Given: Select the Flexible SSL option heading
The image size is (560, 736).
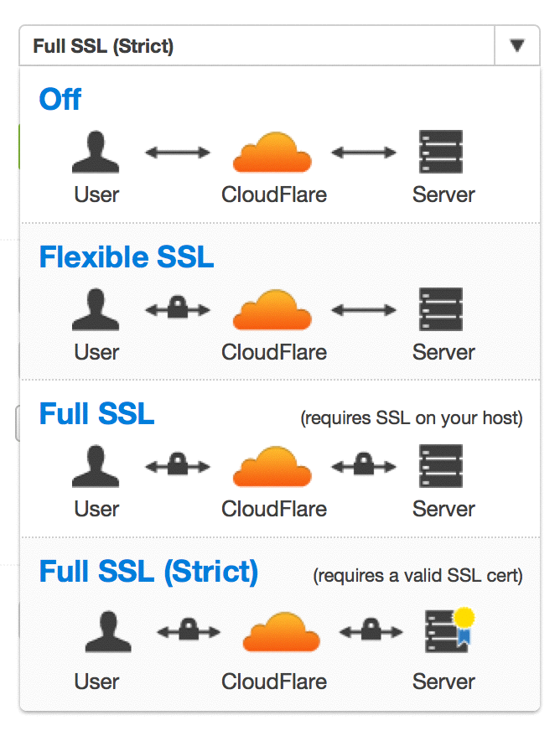Looking at the screenshot, I should (127, 257).
